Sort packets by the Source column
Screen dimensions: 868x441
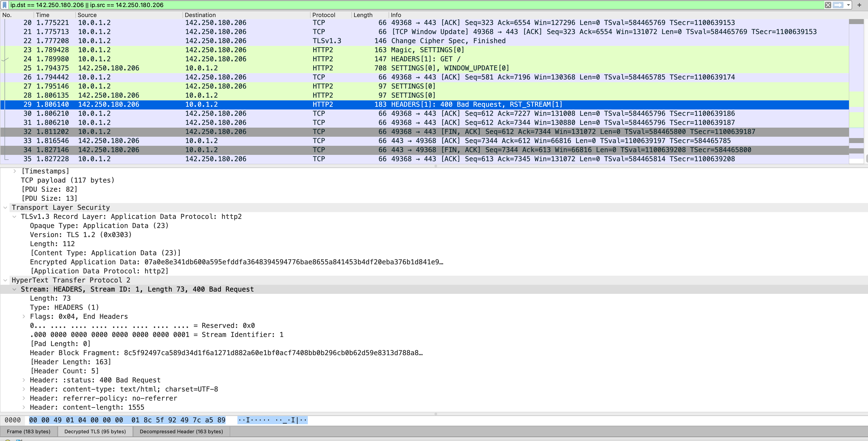pos(129,15)
